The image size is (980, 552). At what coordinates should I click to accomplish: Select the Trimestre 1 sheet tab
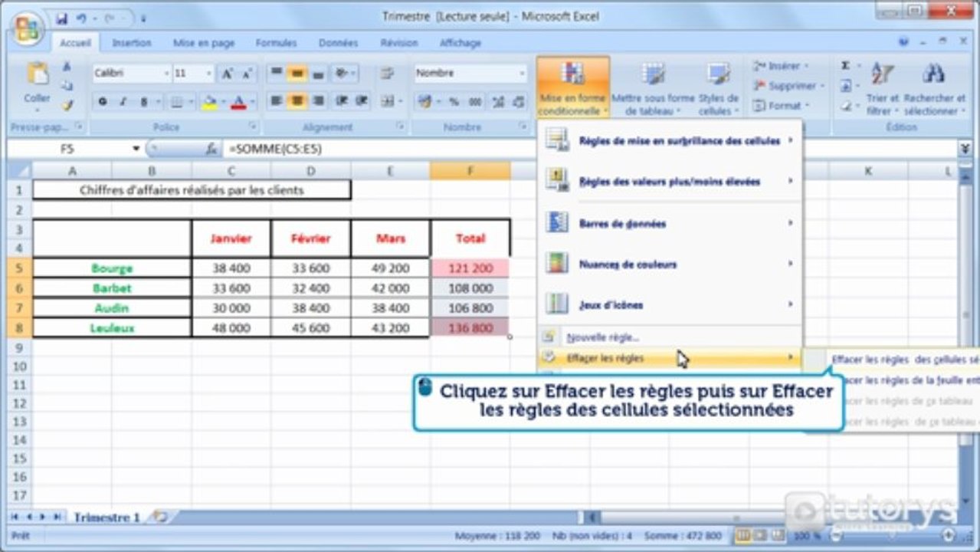[x=107, y=517]
